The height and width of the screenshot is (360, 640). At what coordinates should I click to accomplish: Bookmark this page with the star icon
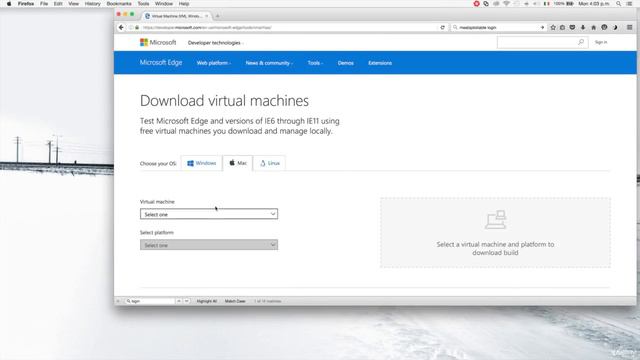553,27
